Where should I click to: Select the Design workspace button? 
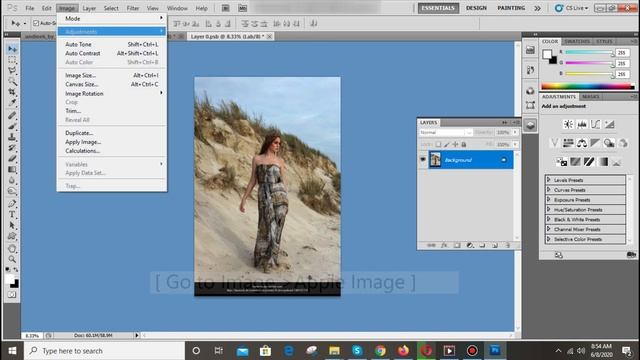pos(476,8)
